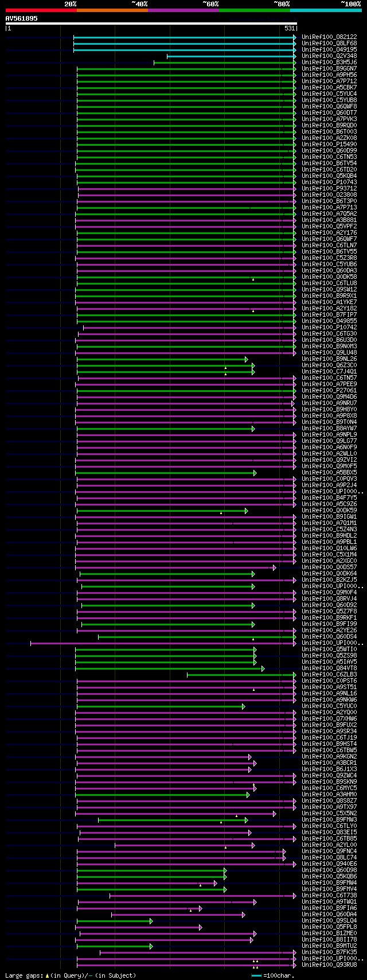
Task: Open hit UniRef100_Q0DS57
Action: click(329, 567)
